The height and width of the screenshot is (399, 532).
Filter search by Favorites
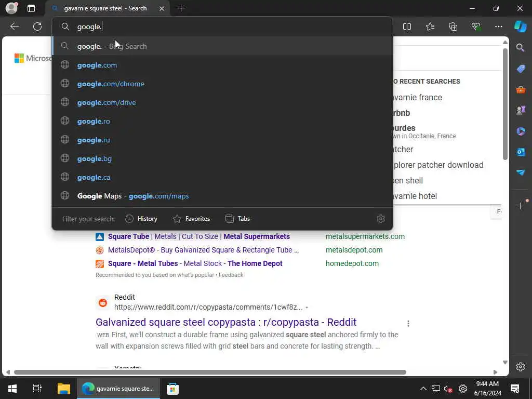191,219
